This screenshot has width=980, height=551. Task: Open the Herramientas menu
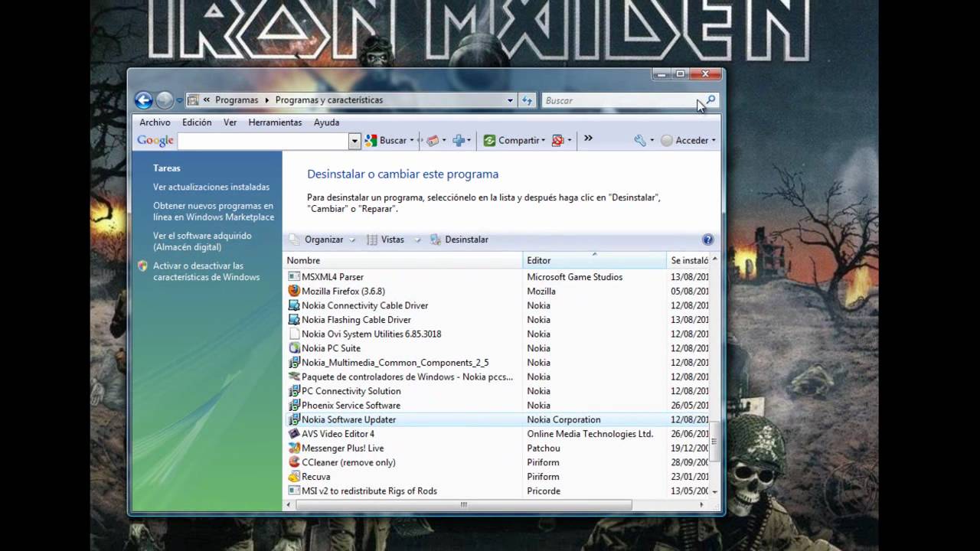[x=275, y=122]
